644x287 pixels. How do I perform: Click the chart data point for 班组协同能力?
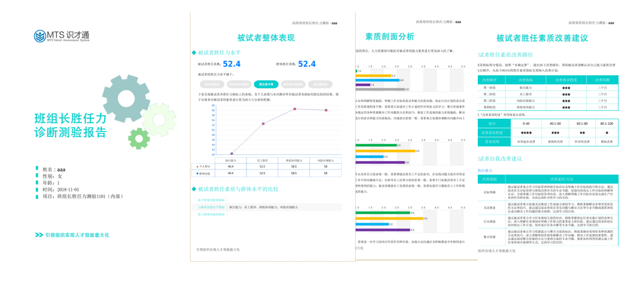click(x=295, y=109)
